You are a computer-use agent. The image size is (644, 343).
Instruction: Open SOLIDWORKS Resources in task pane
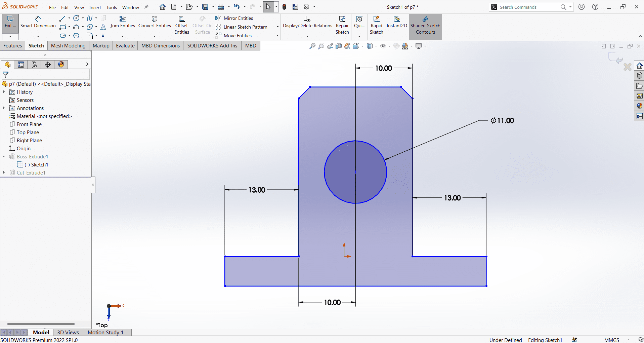[x=639, y=66]
